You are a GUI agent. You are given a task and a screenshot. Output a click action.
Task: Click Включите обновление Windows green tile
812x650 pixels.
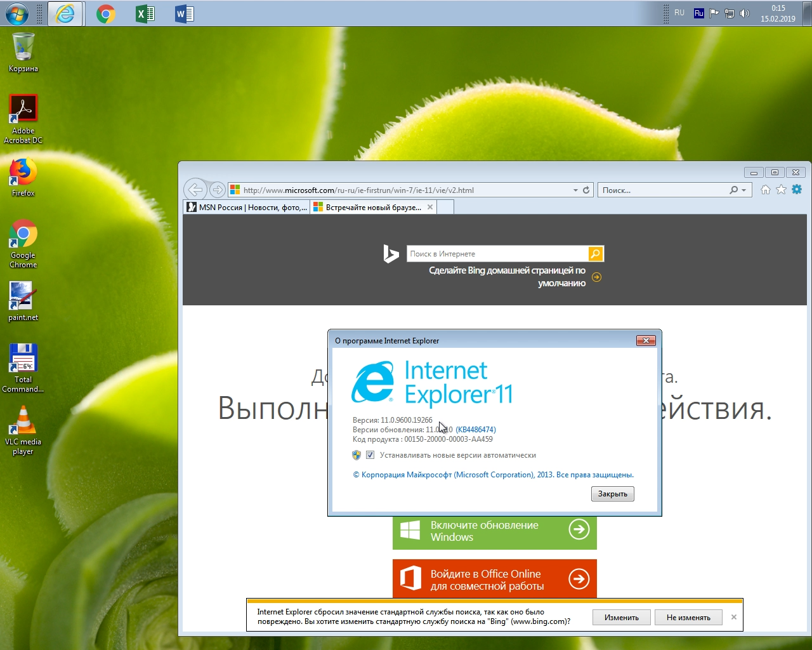point(495,531)
